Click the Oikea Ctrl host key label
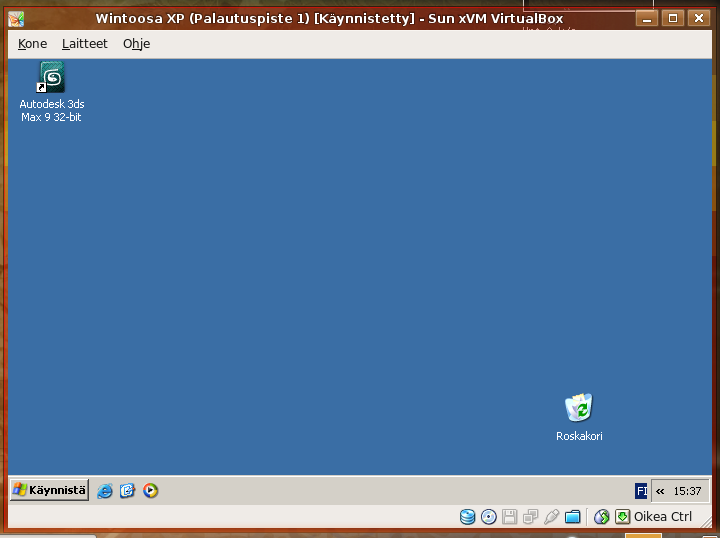Viewport: 720px width, 538px height. click(663, 517)
